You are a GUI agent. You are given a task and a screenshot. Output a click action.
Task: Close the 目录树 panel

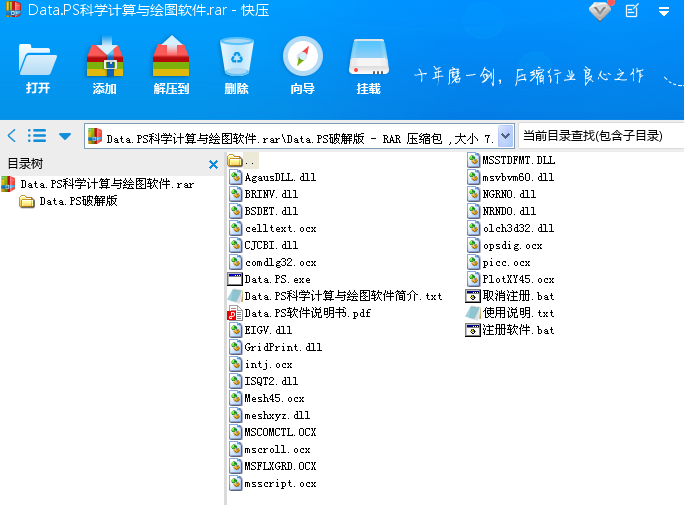213,164
